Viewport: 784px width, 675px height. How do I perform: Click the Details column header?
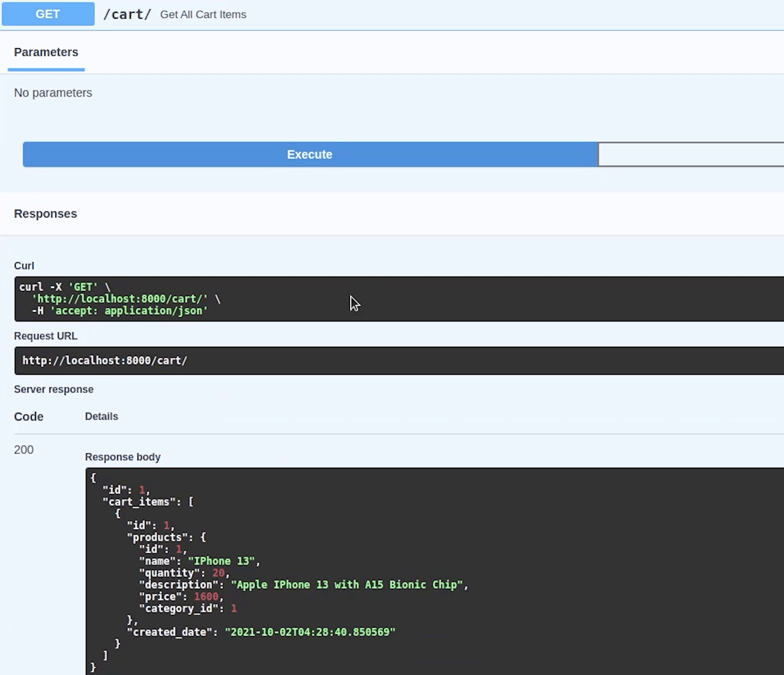(102, 417)
